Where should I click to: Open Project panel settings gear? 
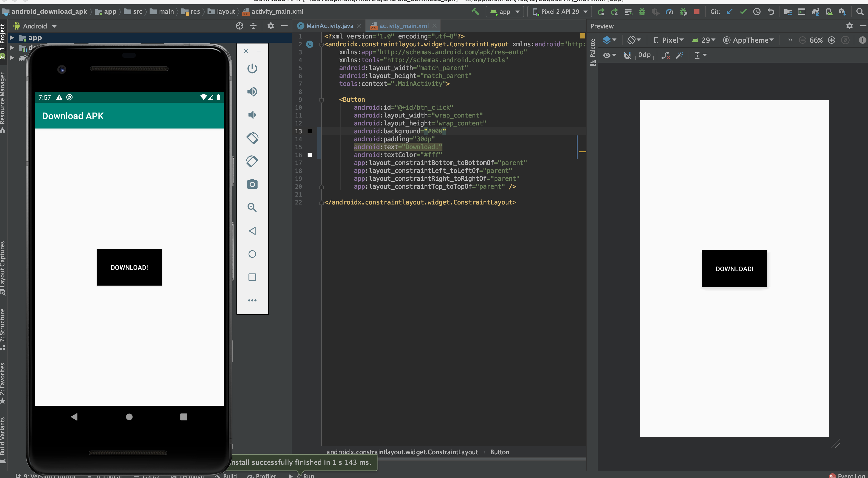[x=270, y=26]
